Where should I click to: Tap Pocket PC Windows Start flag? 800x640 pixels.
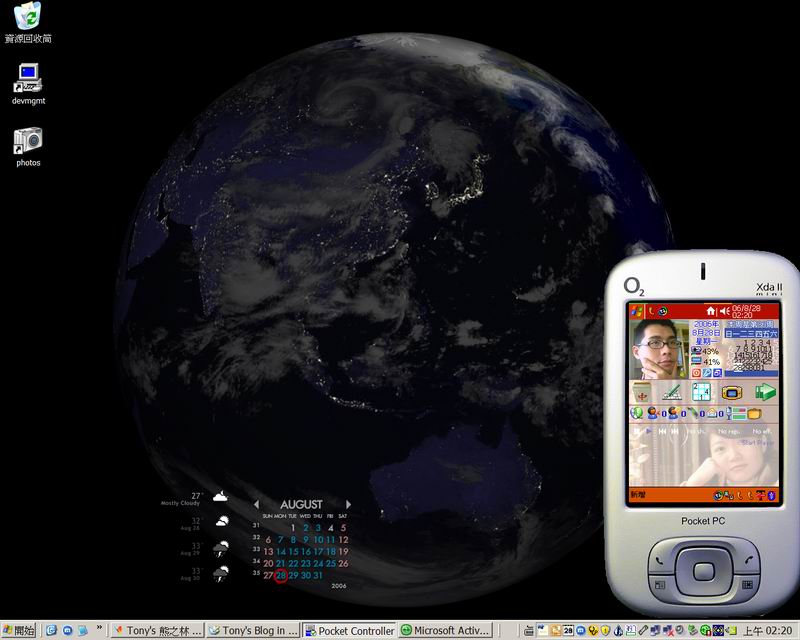636,311
